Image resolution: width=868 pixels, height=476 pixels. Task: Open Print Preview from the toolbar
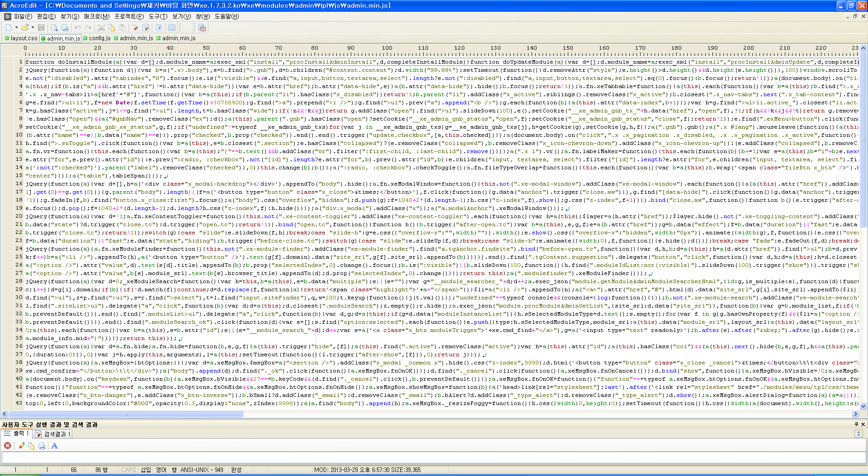(x=54, y=28)
